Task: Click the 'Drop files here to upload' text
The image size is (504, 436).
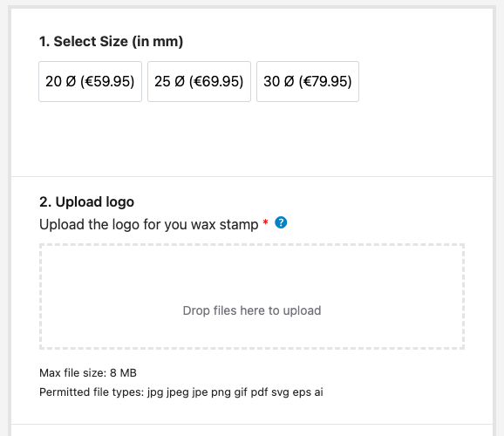Action: (x=252, y=310)
